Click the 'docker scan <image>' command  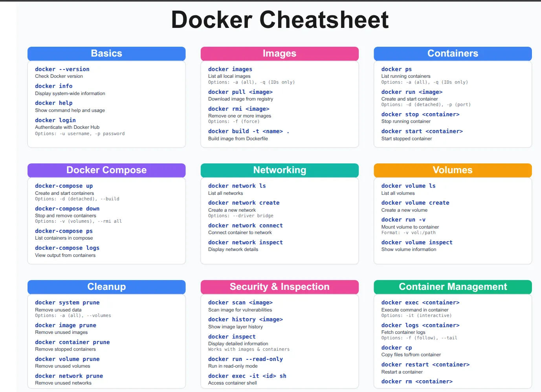pos(240,302)
